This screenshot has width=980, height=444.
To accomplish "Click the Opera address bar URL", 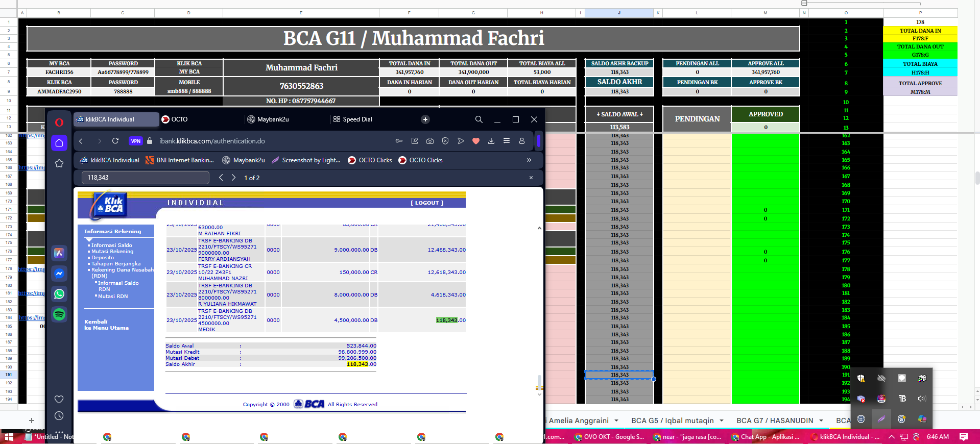I will pyautogui.click(x=212, y=141).
